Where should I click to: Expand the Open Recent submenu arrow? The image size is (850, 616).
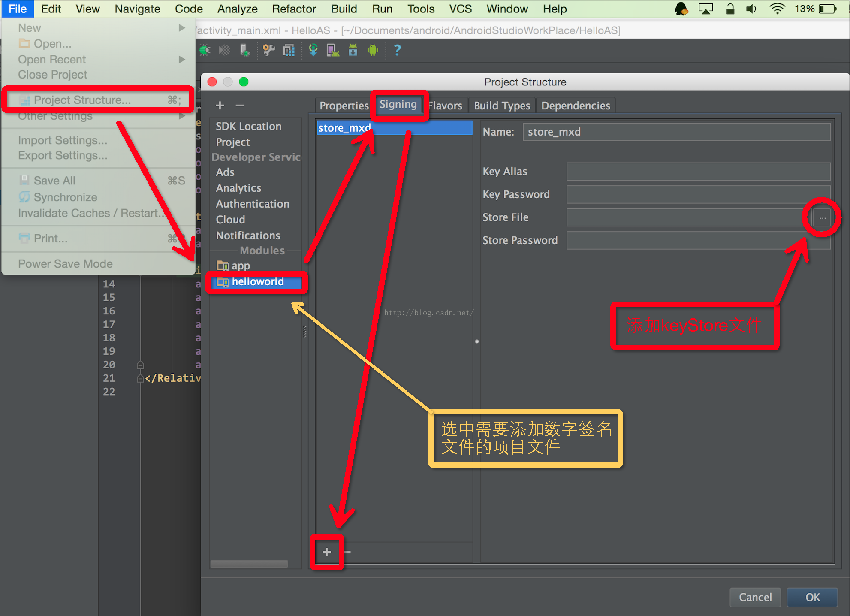coord(182,59)
